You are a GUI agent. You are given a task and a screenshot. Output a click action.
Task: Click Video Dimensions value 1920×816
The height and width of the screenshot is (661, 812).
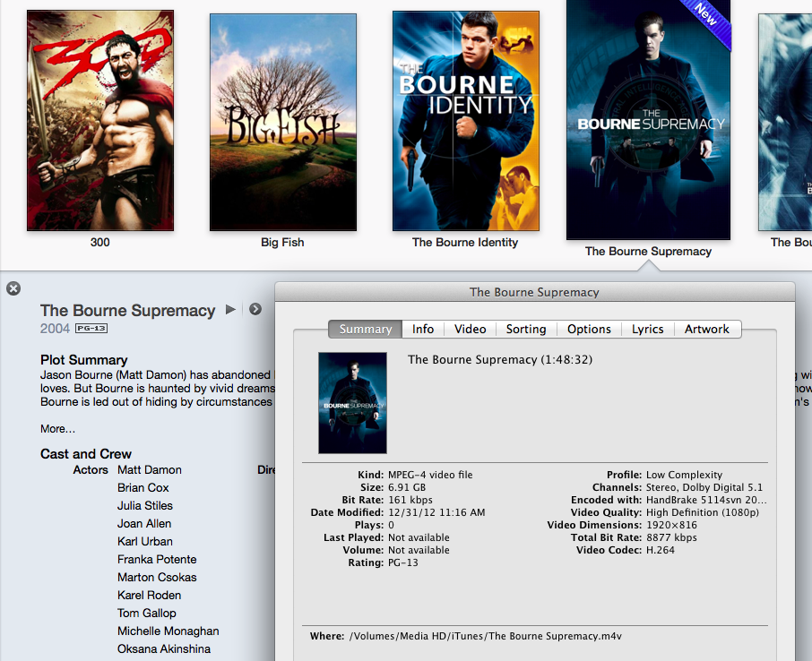pos(671,525)
